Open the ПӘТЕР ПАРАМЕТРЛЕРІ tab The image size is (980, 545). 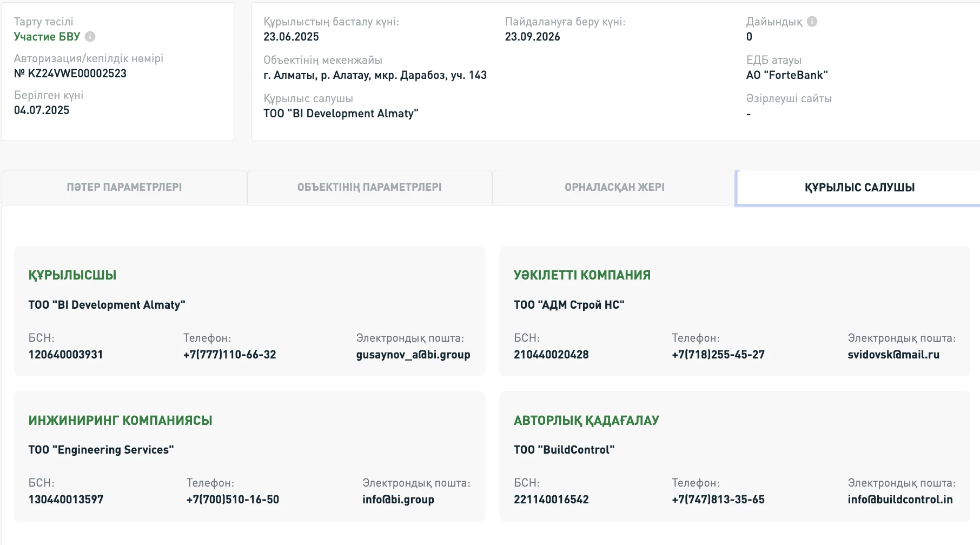pos(124,188)
